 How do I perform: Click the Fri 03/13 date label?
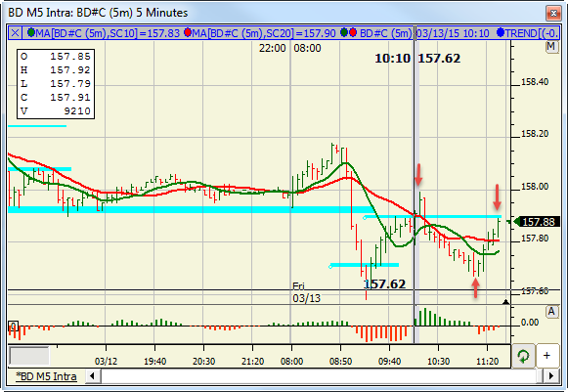tap(306, 292)
